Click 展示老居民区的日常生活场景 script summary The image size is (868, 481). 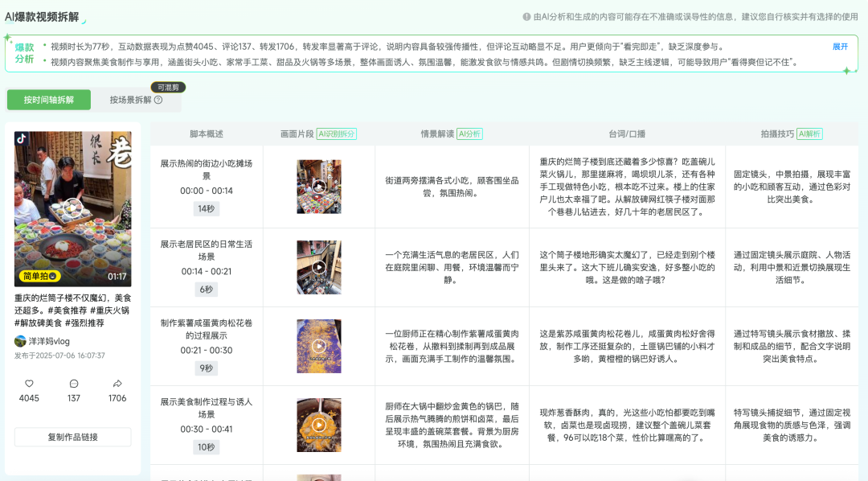[207, 250]
